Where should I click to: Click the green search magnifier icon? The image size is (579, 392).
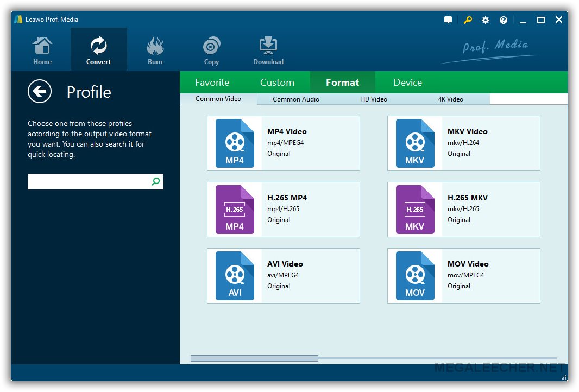156,181
